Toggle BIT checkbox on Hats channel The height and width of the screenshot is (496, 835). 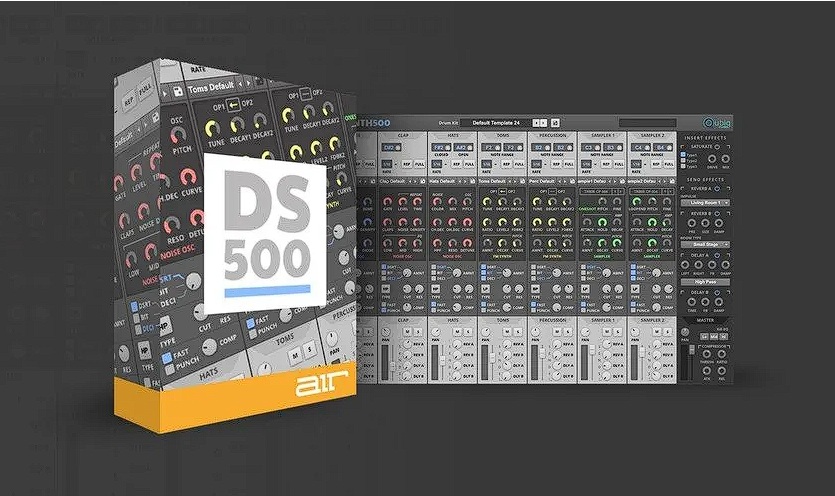pyautogui.click(x=433, y=273)
